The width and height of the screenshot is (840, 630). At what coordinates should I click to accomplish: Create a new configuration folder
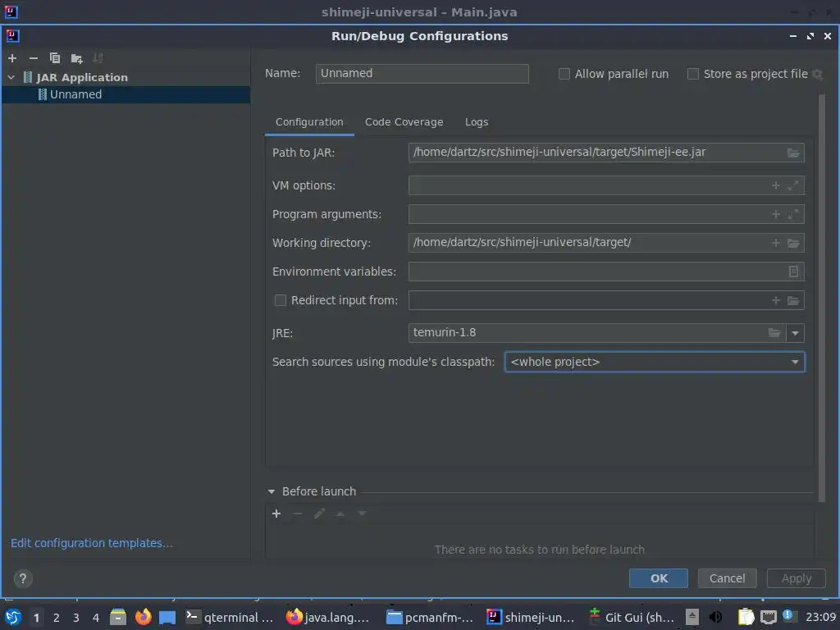click(x=76, y=58)
